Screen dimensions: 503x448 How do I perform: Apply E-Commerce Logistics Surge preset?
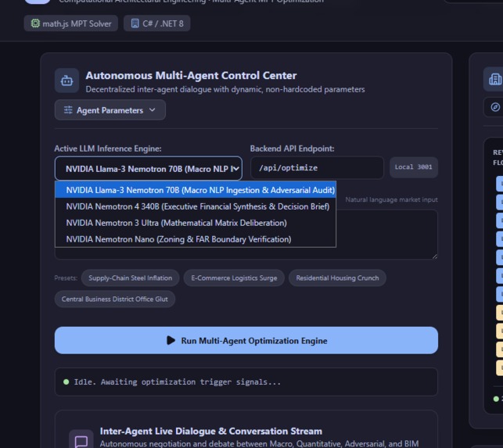[234, 278]
